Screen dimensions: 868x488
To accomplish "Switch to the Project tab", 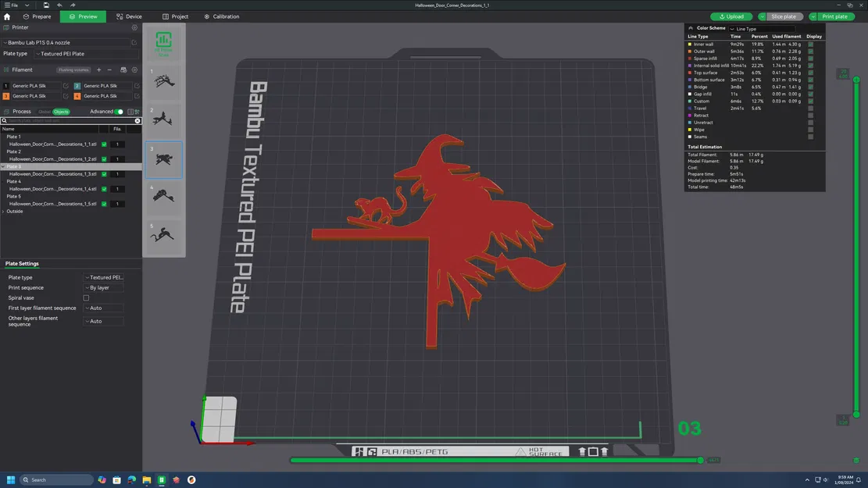I will click(175, 16).
